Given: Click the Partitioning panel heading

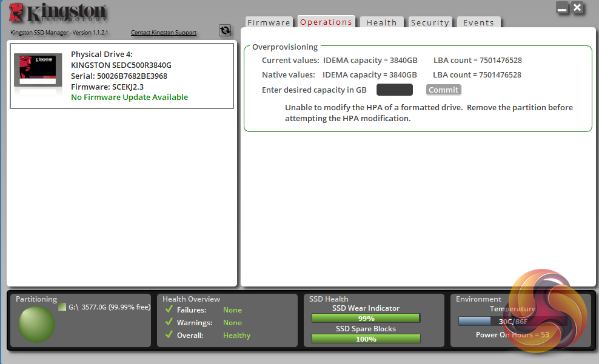Looking at the screenshot, I should pyautogui.click(x=36, y=299).
